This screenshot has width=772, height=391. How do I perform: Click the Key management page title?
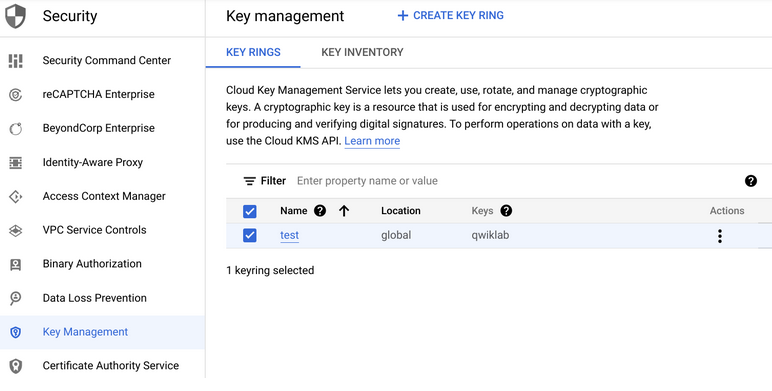(285, 16)
